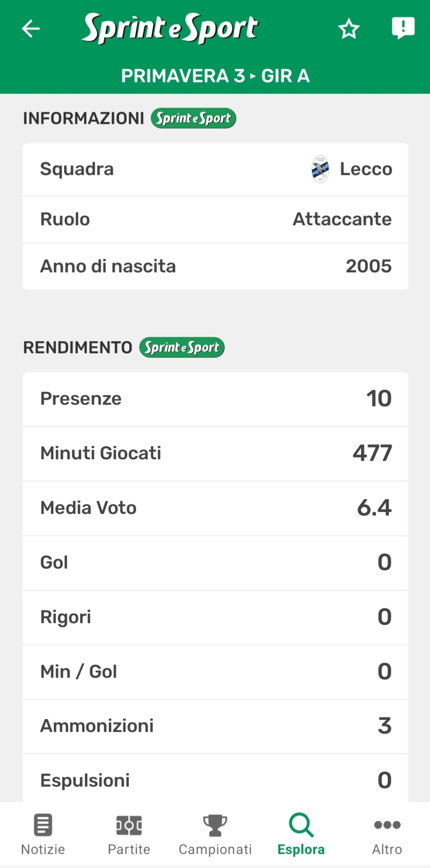
Task: Select the Presenze stat row
Action: [x=215, y=399]
